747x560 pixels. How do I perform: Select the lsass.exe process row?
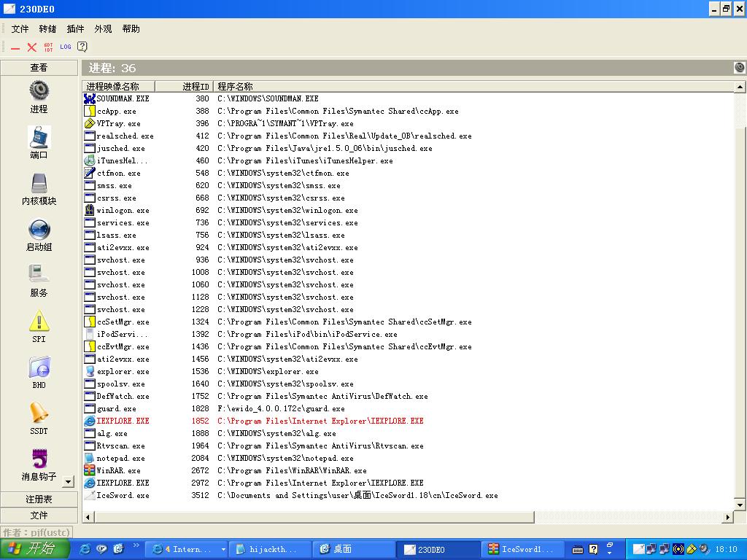409,235
